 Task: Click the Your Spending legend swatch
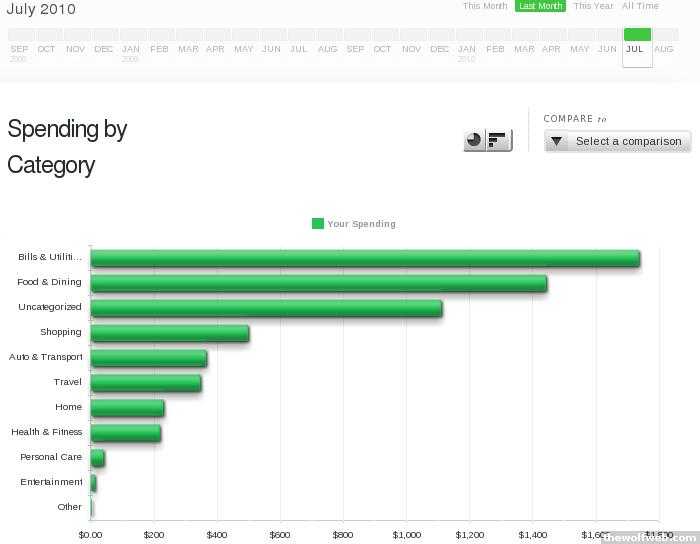click(x=318, y=224)
